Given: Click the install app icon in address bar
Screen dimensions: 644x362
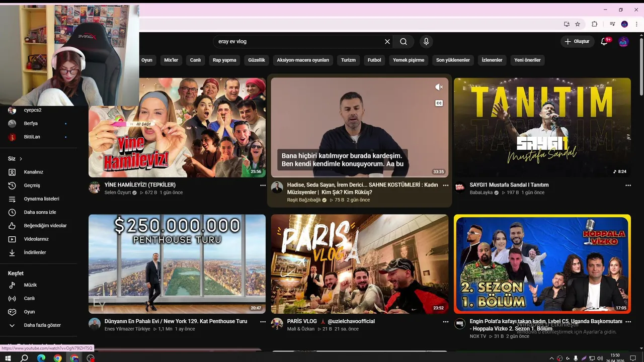Looking at the screenshot, I should pos(567,24).
